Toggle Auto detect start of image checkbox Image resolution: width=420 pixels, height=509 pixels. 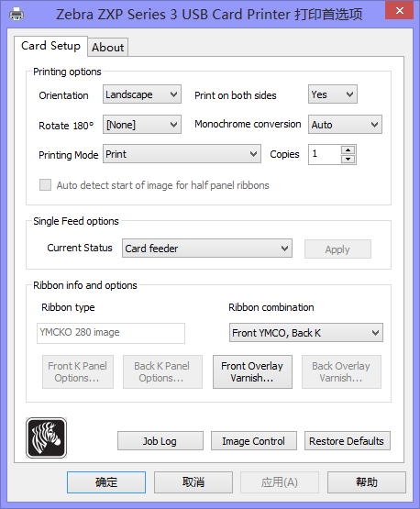click(x=45, y=184)
